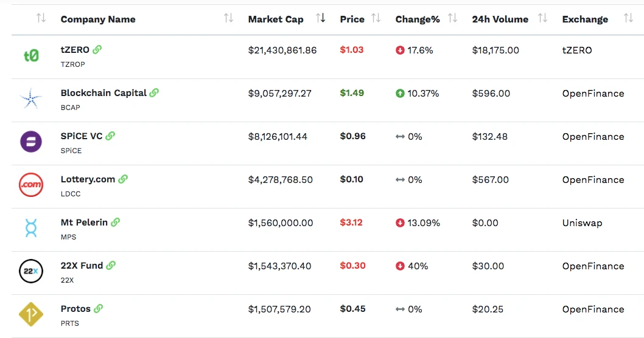Click the MPS ticker symbol

[68, 237]
